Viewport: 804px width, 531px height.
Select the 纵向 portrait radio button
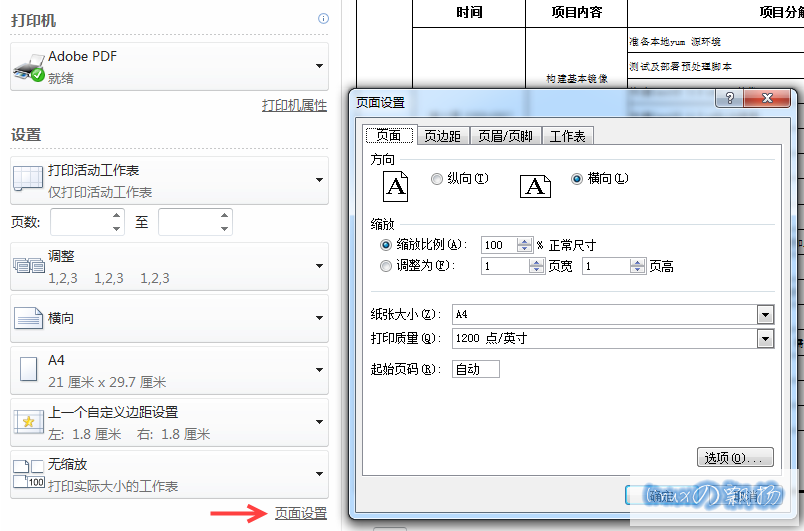(x=437, y=179)
